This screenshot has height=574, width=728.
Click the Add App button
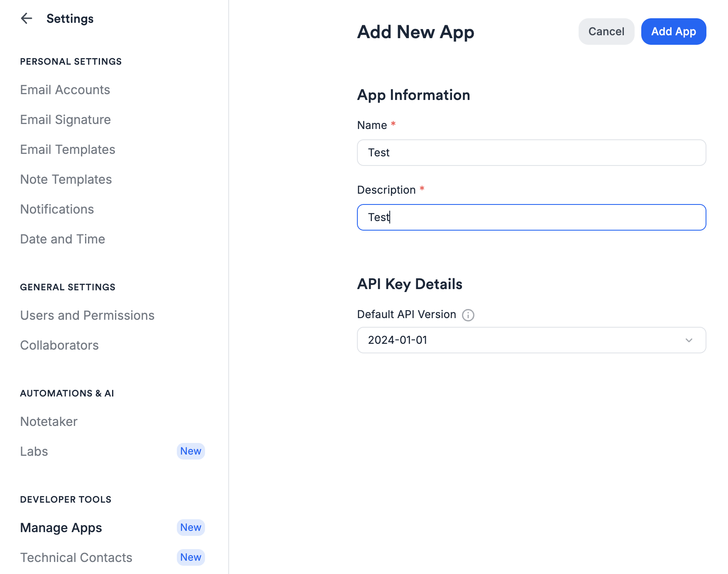pyautogui.click(x=673, y=32)
